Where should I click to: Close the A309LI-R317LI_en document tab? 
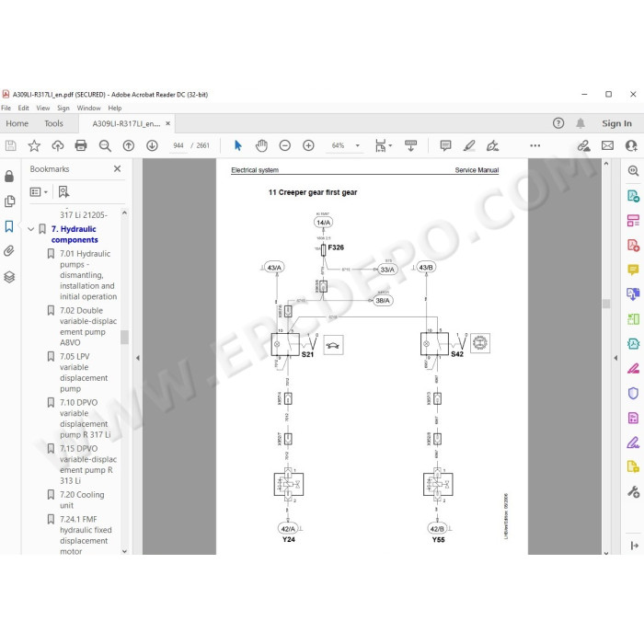[x=168, y=123]
